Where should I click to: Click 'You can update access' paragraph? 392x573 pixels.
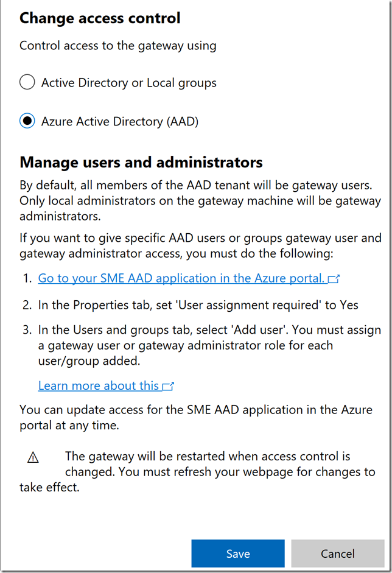coord(196,417)
